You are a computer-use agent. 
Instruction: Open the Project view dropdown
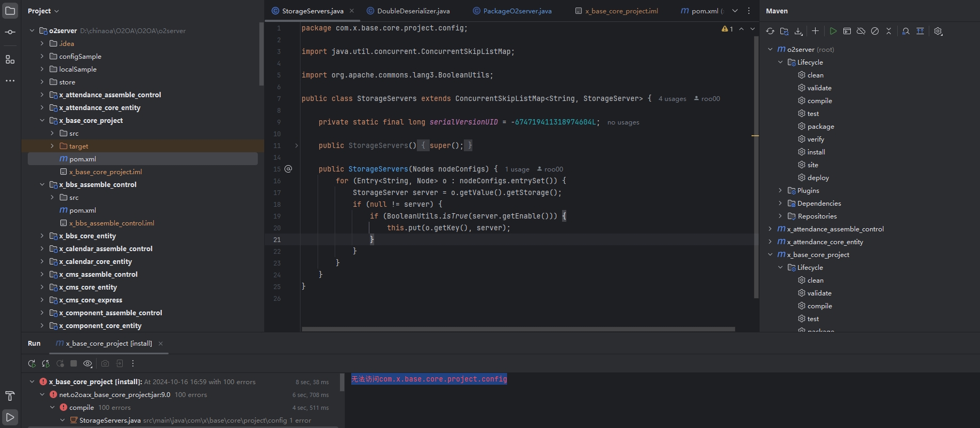point(43,11)
